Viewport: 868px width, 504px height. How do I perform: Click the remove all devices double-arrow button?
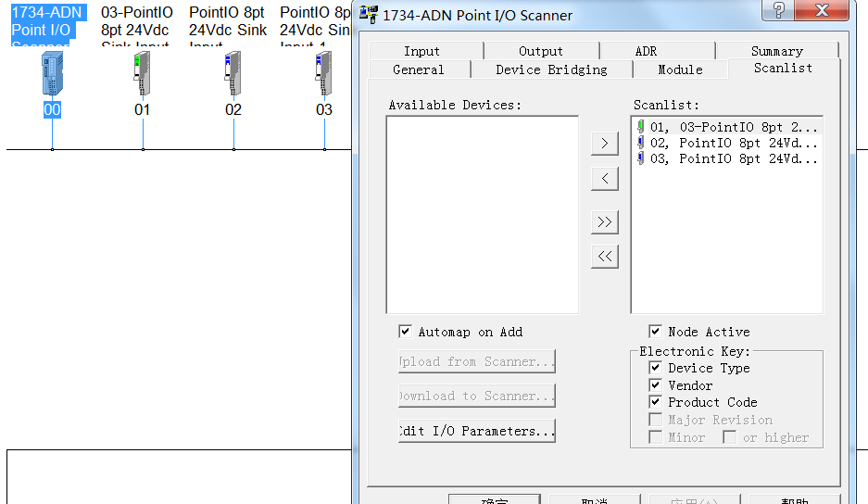click(x=604, y=257)
